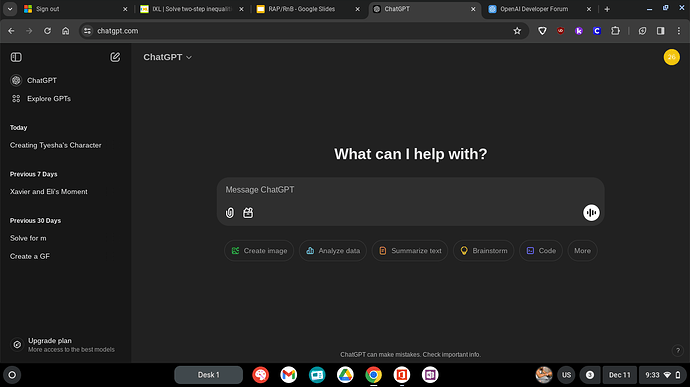Click the Brainstorm suggestion
The height and width of the screenshot is (387, 690).
[x=483, y=251]
